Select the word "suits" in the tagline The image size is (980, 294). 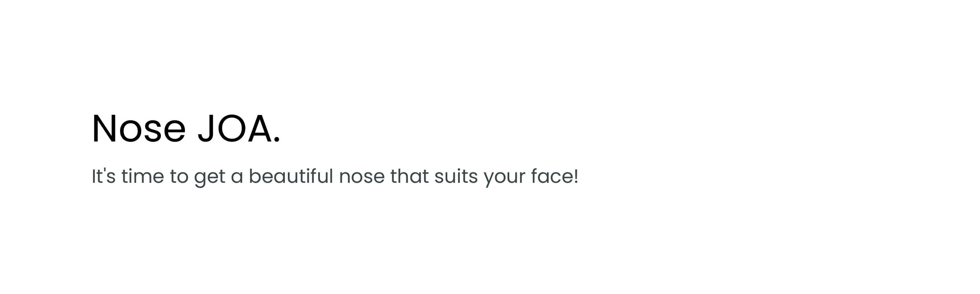click(456, 176)
